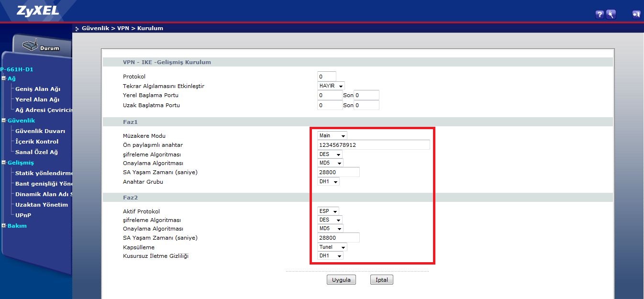Collapse the Güvenlik tree section
This screenshot has width=644, height=299.
click(3, 121)
